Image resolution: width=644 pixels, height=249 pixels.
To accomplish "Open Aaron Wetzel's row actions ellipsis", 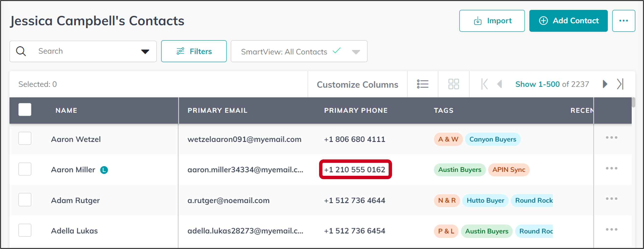I will point(612,137).
